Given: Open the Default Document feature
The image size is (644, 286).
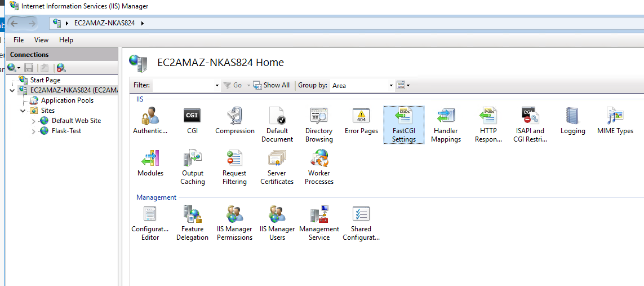Looking at the screenshot, I should (x=277, y=125).
